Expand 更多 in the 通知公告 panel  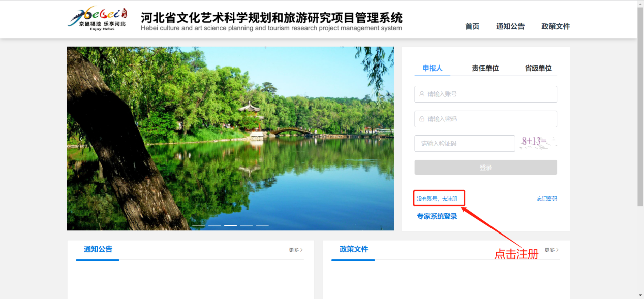[296, 250]
